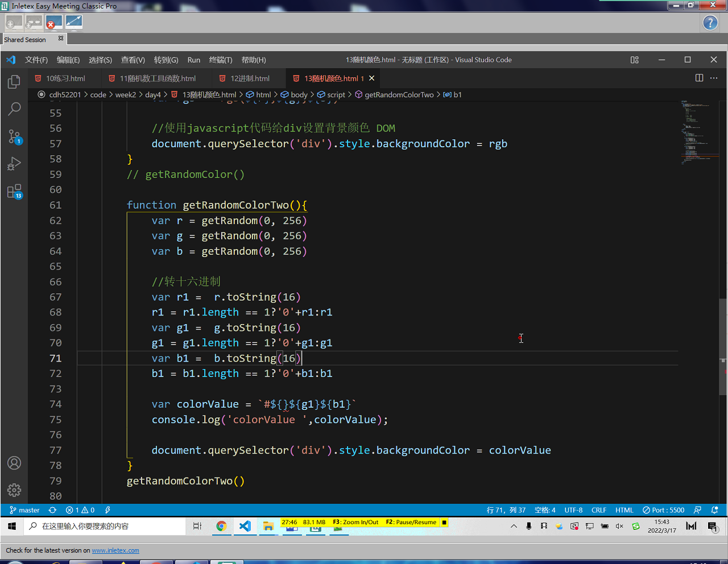
Task: Change the end of line sequence CRLF
Action: click(599, 510)
